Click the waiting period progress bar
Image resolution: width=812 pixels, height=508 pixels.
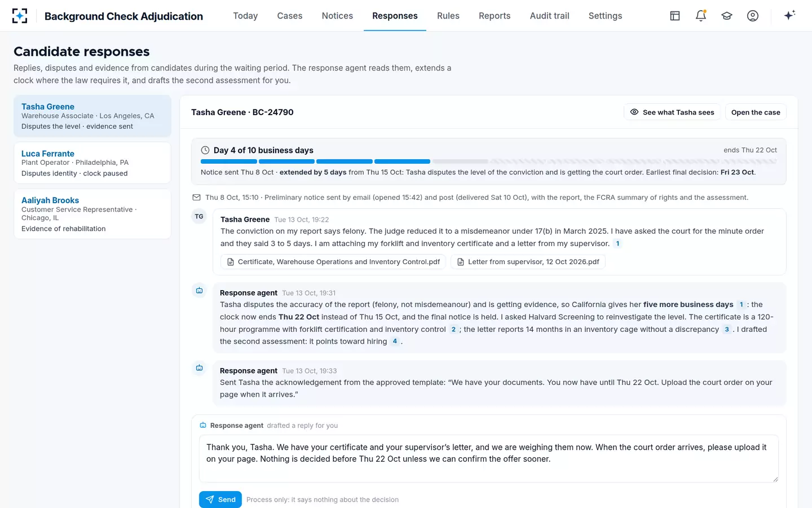coord(489,161)
